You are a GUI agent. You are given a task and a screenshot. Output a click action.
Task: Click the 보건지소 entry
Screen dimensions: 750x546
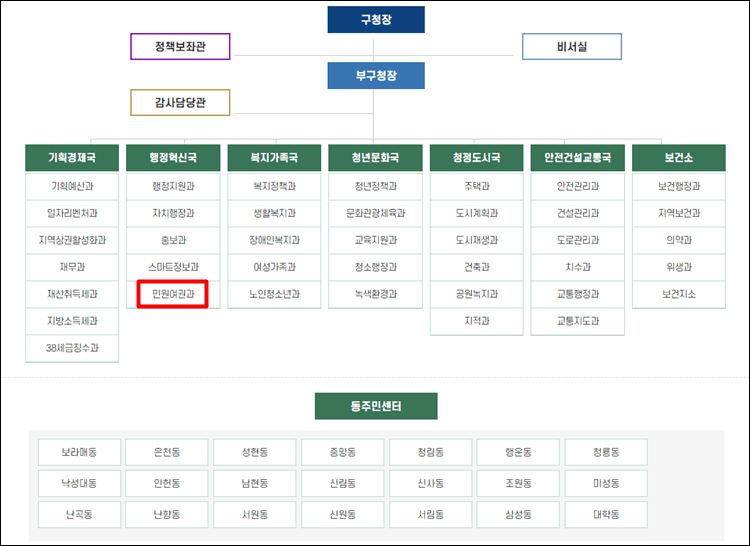[679, 294]
